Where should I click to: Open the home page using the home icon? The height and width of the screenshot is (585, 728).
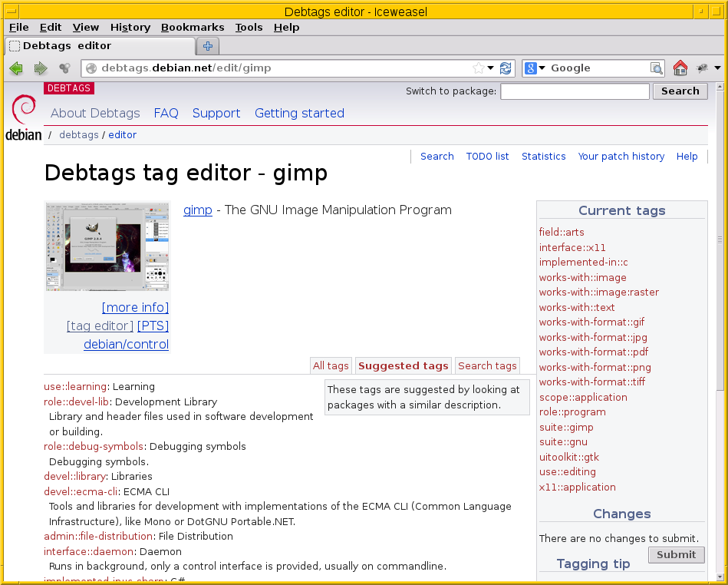[680, 68]
